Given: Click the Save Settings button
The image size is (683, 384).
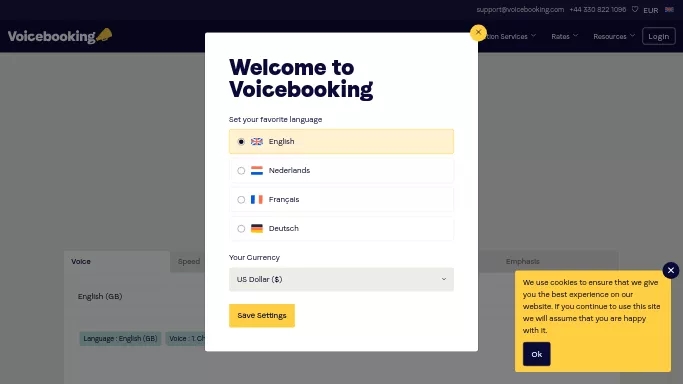Looking at the screenshot, I should (262, 316).
